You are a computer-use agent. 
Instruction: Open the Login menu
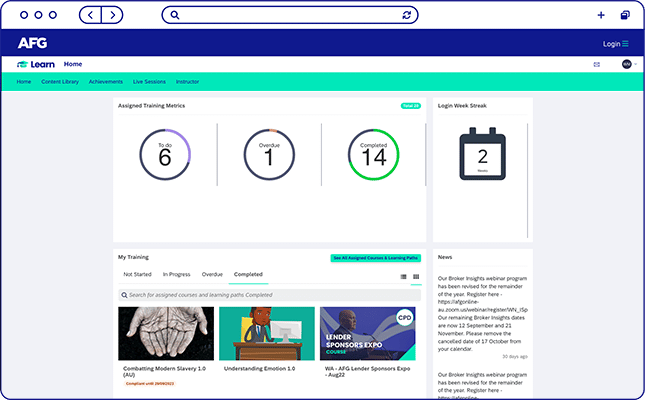(615, 44)
